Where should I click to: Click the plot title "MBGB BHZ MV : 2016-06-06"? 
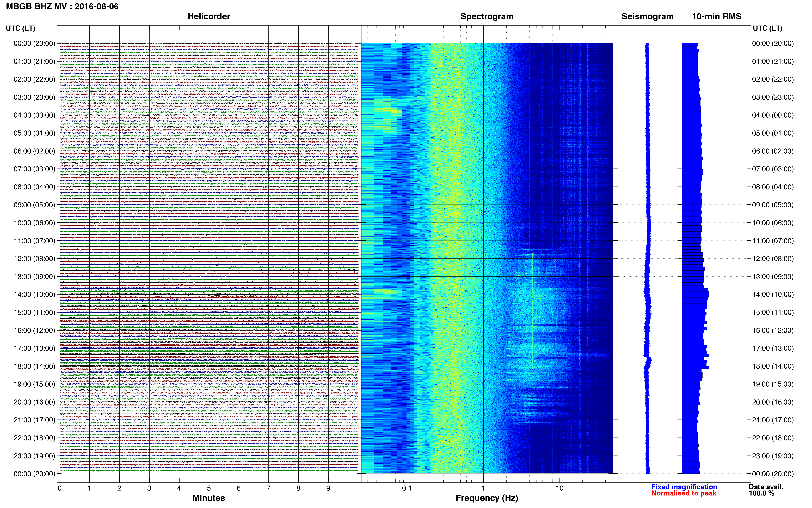[62, 6]
